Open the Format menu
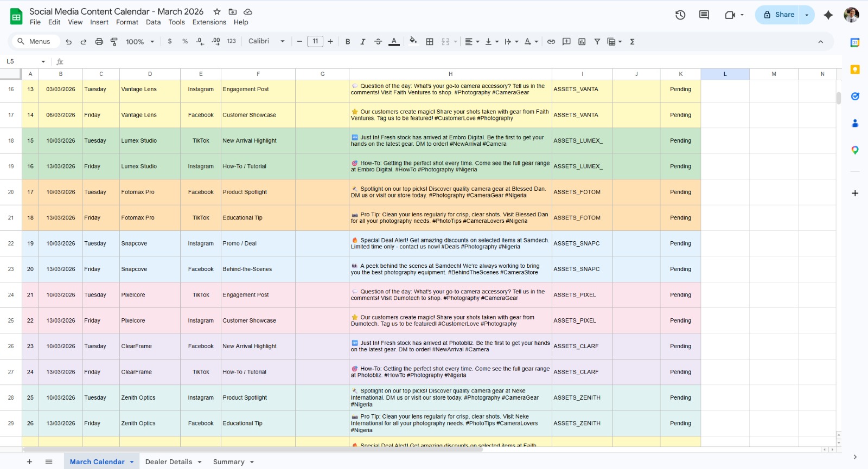Image resolution: width=868 pixels, height=469 pixels. tap(127, 22)
